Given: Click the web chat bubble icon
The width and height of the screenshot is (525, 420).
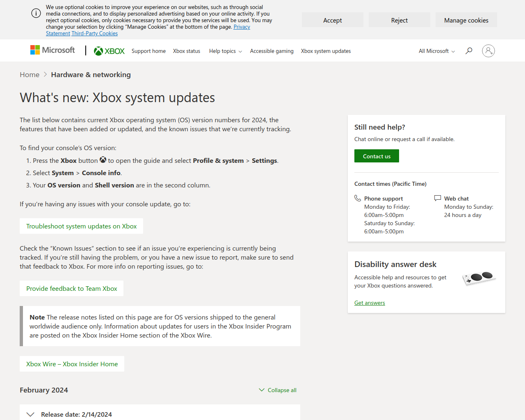Looking at the screenshot, I should point(438,198).
